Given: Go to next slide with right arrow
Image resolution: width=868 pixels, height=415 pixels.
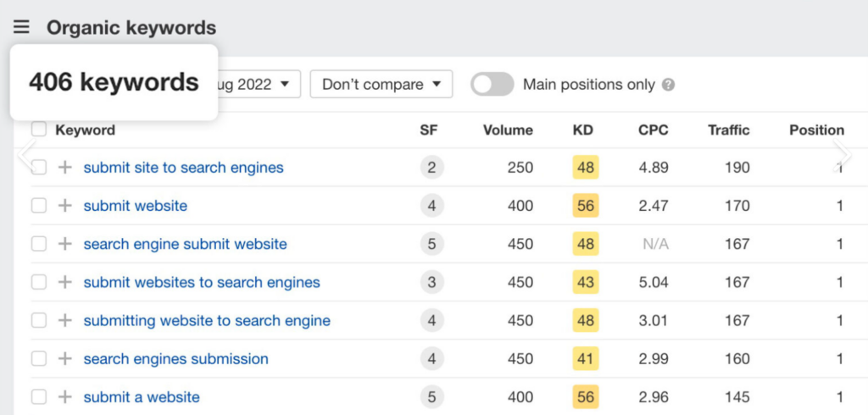Looking at the screenshot, I should 842,155.
